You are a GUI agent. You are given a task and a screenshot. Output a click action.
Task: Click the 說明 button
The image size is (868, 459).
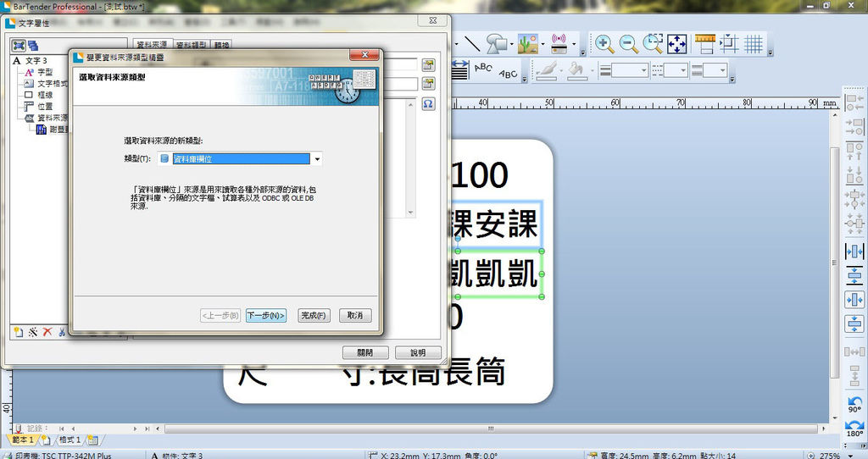(x=418, y=352)
